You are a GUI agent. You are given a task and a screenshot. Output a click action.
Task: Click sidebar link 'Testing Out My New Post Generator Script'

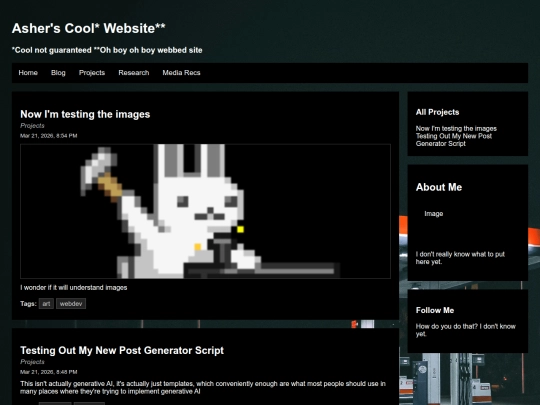click(454, 140)
